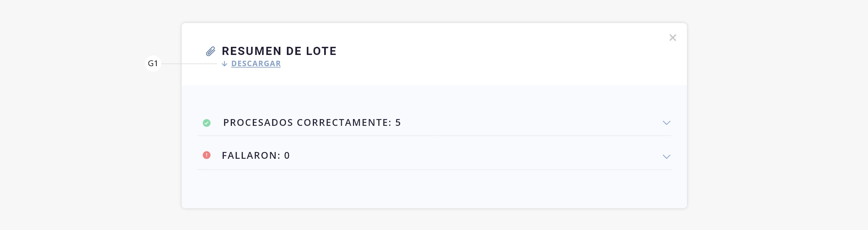Click the green check success icon
Viewport: 868px width, 230px height.
pyautogui.click(x=206, y=123)
